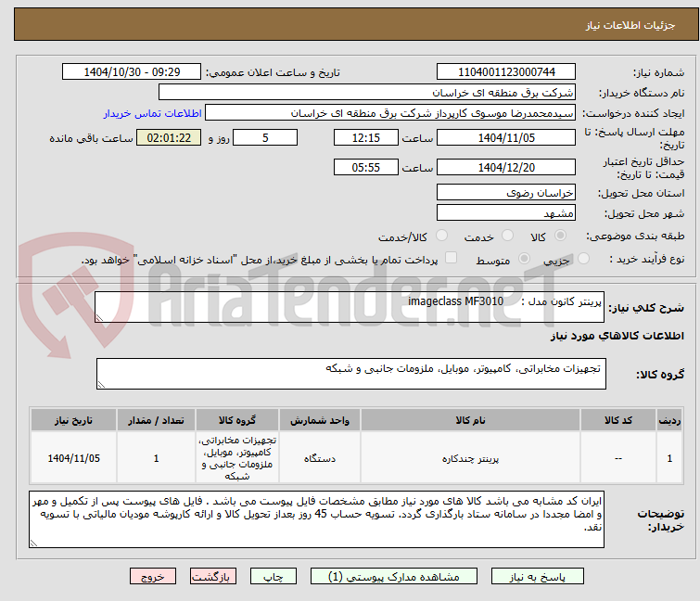Click the پرینتر چندکاره item name cell
Viewport: 700px width, 601px height.
pyautogui.click(x=471, y=458)
